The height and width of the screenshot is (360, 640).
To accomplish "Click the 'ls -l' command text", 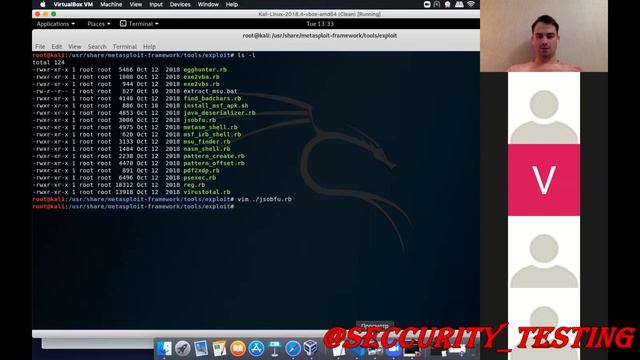I will pyautogui.click(x=247, y=55).
